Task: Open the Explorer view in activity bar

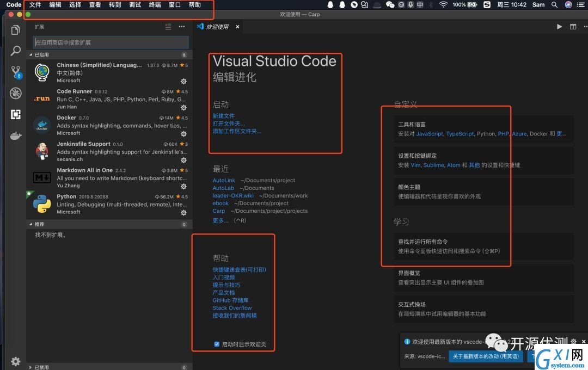Action: point(15,30)
